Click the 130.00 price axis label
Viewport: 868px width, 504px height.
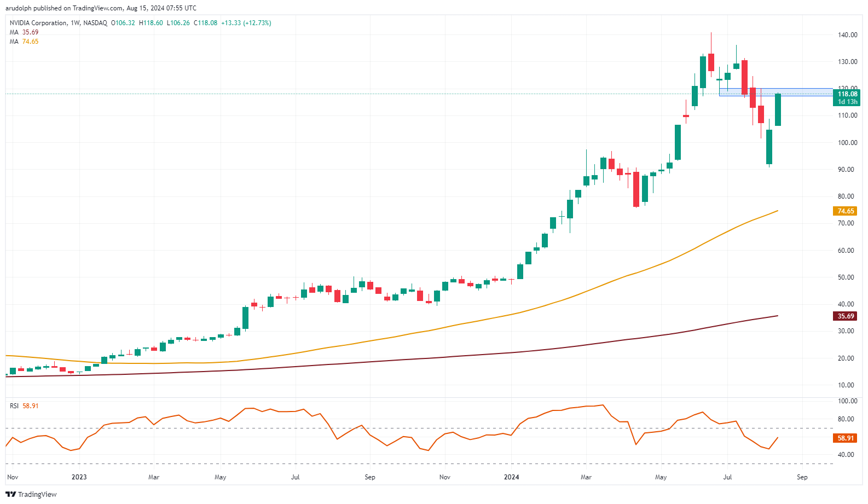[x=847, y=62]
